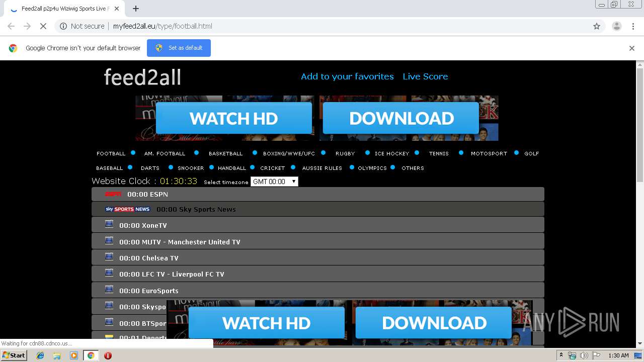Select the OLYMPICS category
This screenshot has width=644, height=362.
(x=372, y=168)
